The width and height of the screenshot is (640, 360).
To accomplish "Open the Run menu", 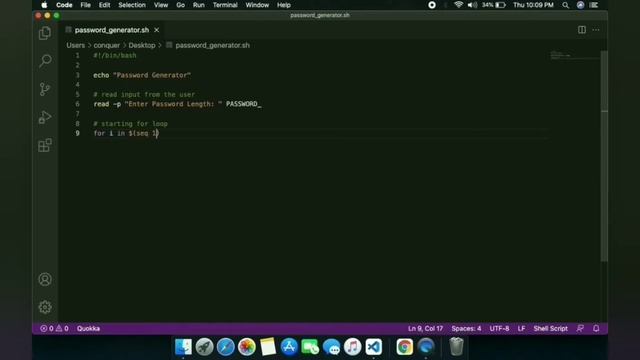I will 198,5.
